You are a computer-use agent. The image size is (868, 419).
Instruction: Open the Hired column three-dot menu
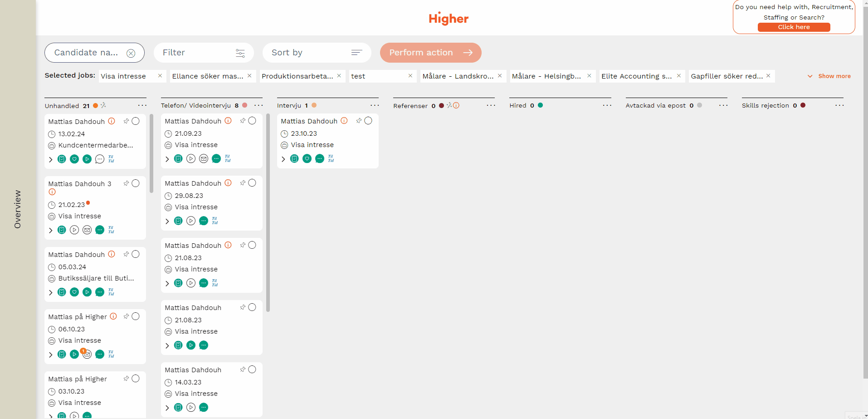coord(607,105)
